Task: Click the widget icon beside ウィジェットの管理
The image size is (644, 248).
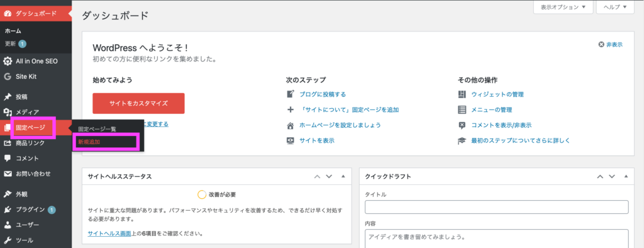Action: click(462, 94)
